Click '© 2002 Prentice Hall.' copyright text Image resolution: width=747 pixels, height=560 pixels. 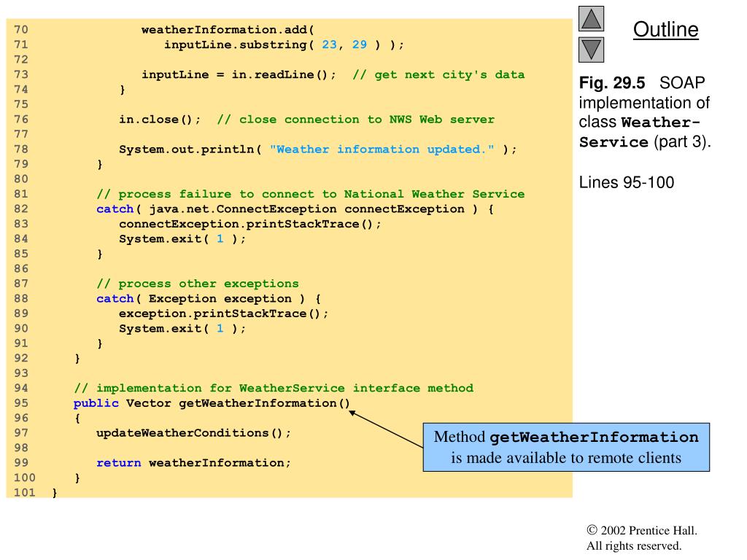tap(642, 531)
